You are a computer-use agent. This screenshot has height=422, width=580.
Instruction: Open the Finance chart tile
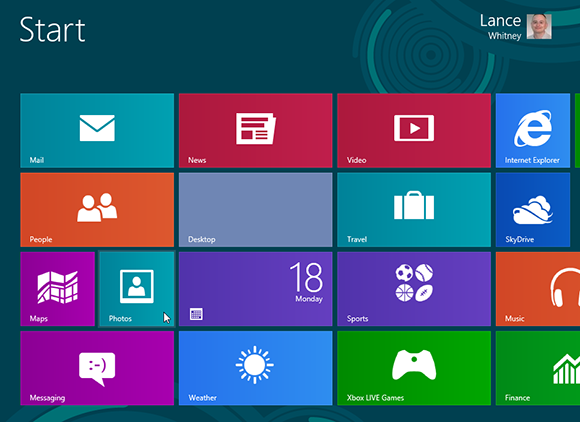(x=538, y=368)
